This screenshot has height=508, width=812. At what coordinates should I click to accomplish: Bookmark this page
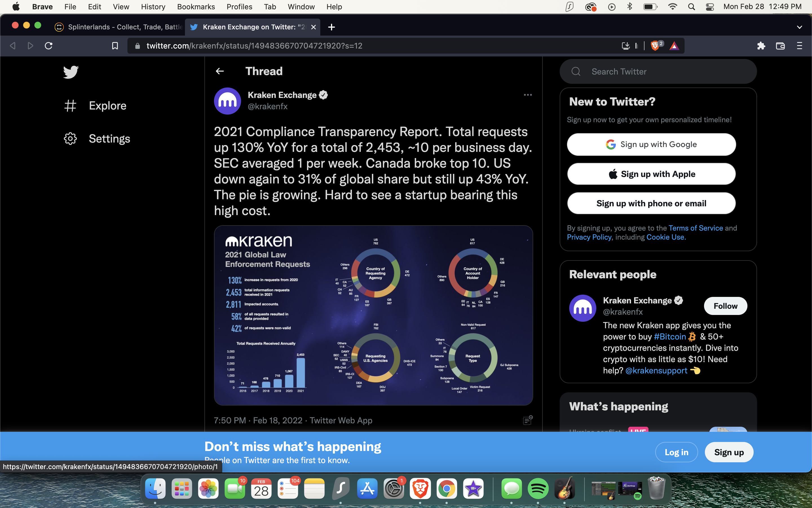point(115,46)
